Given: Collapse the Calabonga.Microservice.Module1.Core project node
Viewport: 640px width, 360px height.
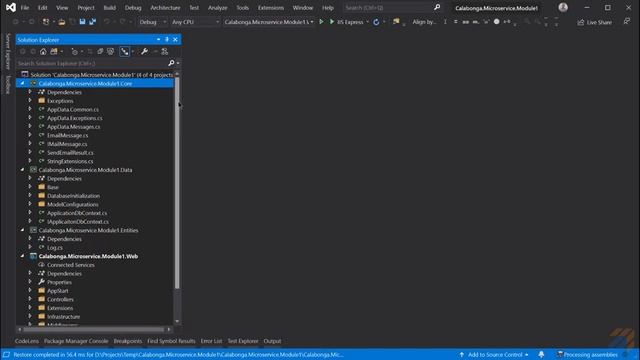Looking at the screenshot, I should point(22,83).
